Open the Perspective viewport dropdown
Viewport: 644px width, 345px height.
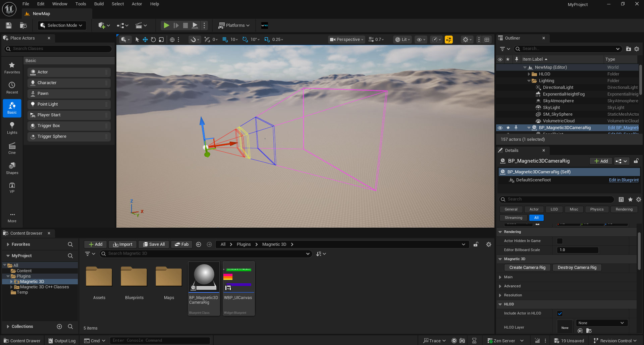pyautogui.click(x=346, y=40)
